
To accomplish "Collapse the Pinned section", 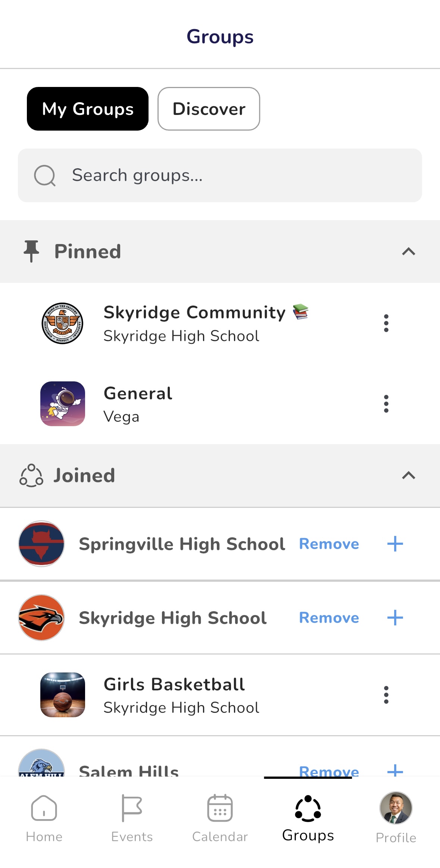I will [409, 252].
